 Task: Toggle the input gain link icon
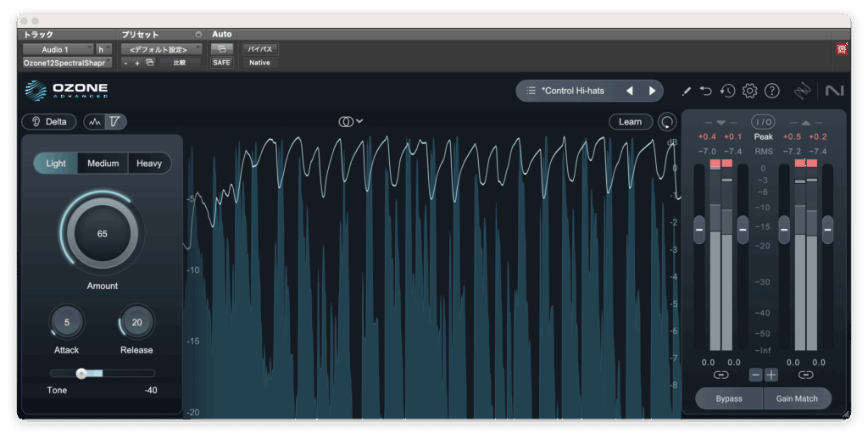pos(721,375)
